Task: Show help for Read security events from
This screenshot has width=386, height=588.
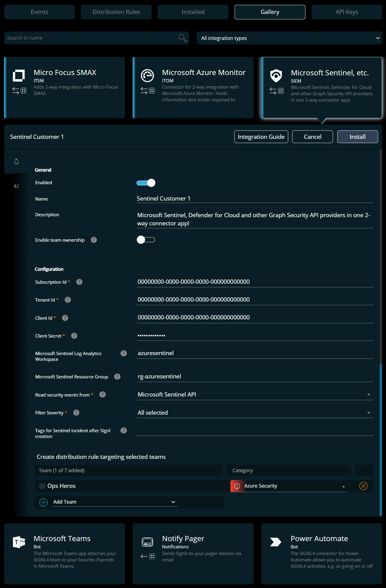Action: point(103,394)
